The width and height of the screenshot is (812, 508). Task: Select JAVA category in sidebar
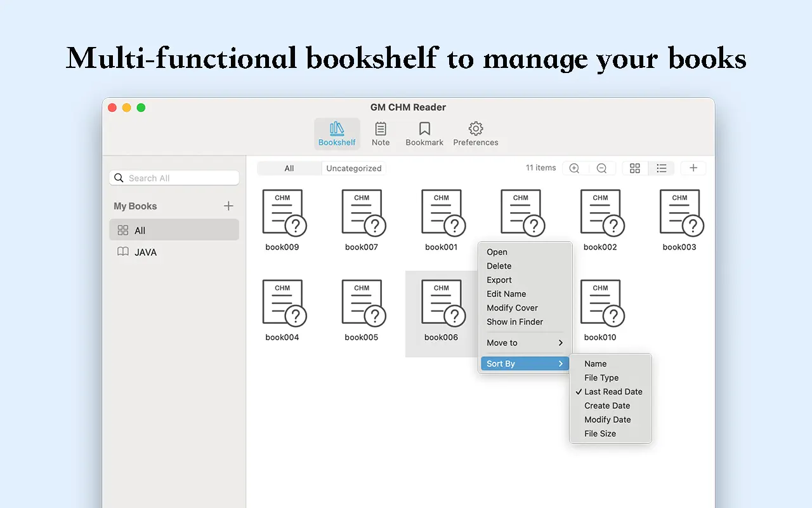[x=145, y=252]
